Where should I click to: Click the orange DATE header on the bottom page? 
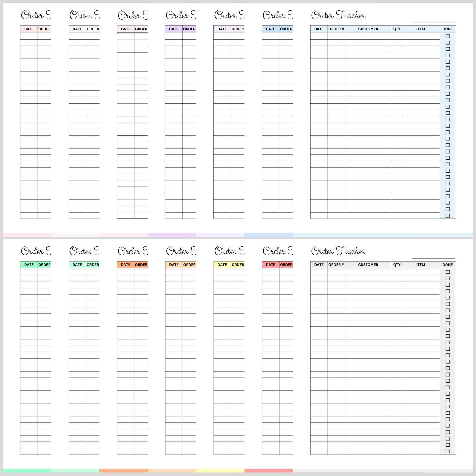pyautogui.click(x=126, y=265)
